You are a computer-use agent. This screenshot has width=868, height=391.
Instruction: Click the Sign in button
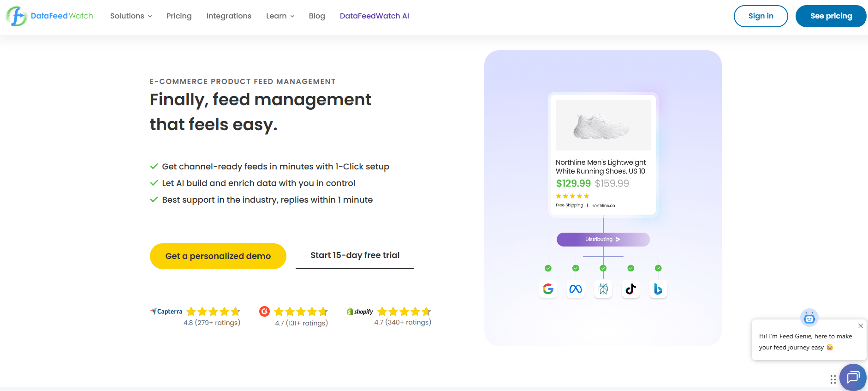(761, 16)
